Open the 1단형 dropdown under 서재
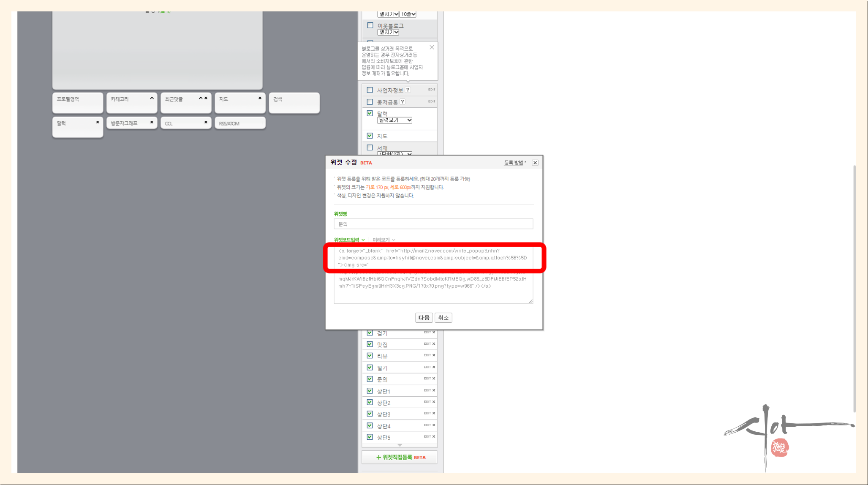Screen dimensions: 868x485 click(395, 153)
